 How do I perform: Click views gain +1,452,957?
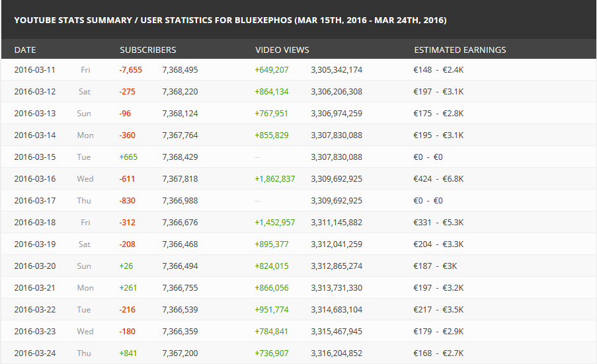pos(274,223)
